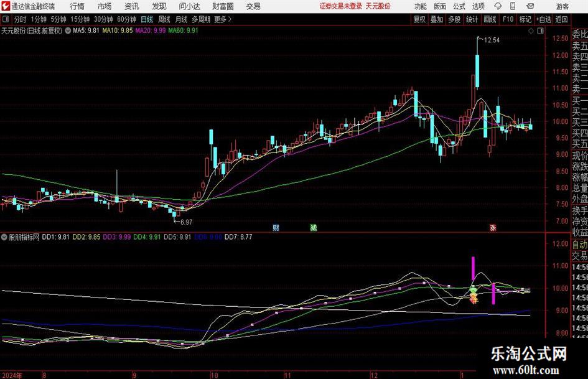The height and width of the screenshot is (379, 588).
Task: Click the 标记 button
Action: pyautogui.click(x=525, y=19)
